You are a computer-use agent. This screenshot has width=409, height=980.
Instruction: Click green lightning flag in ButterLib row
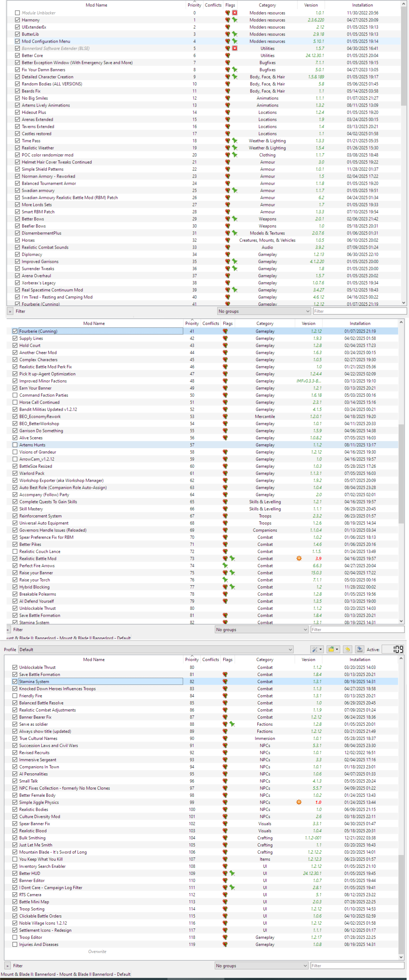(235, 34)
